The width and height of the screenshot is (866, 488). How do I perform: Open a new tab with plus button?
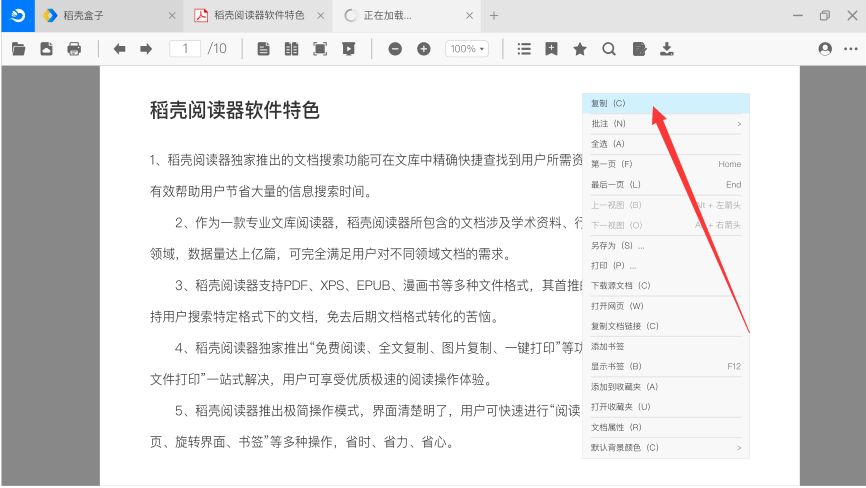[494, 15]
